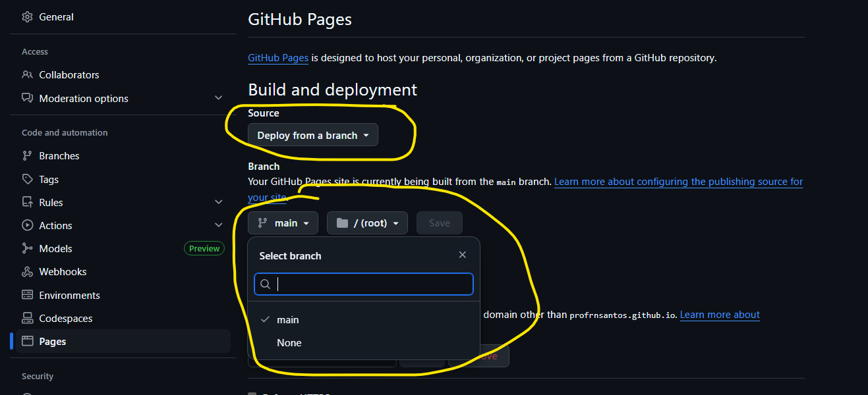Click the Collaborators people icon
Viewport: 868px width, 395px height.
click(27, 75)
